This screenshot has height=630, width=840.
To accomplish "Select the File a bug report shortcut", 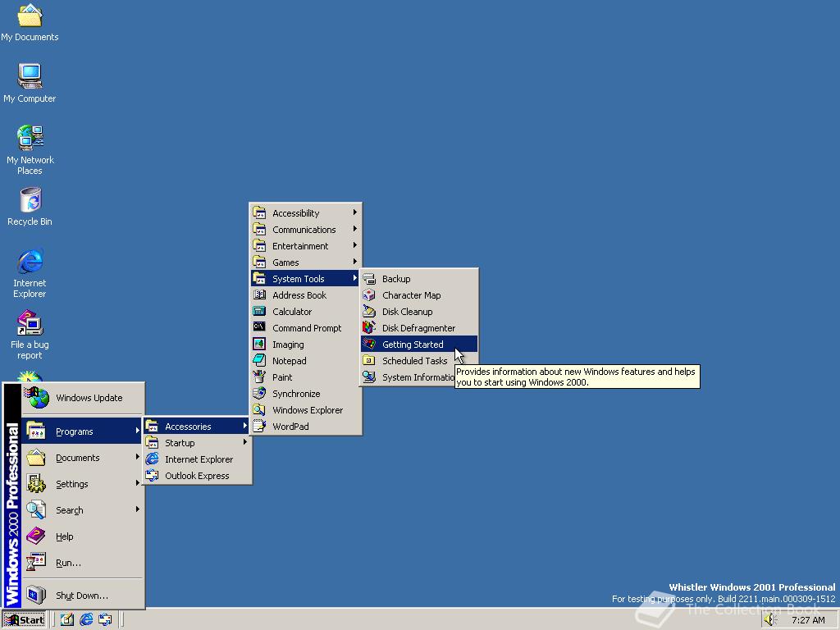I will pyautogui.click(x=30, y=335).
